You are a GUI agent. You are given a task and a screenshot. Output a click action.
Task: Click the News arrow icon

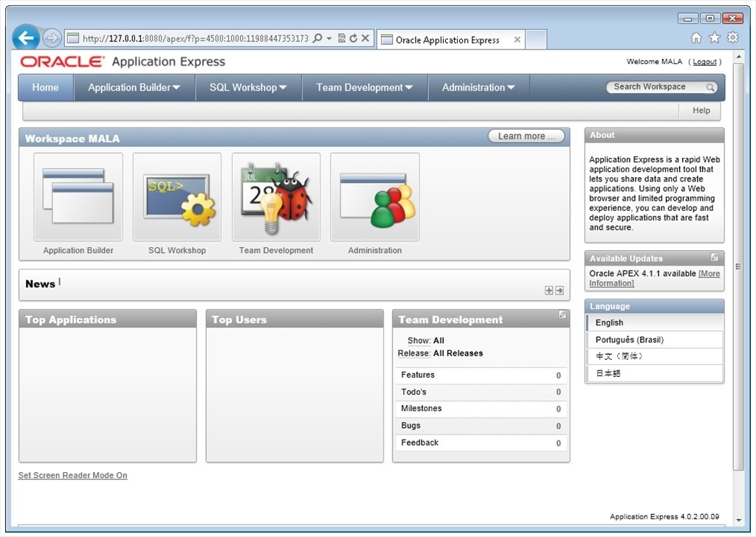[560, 291]
